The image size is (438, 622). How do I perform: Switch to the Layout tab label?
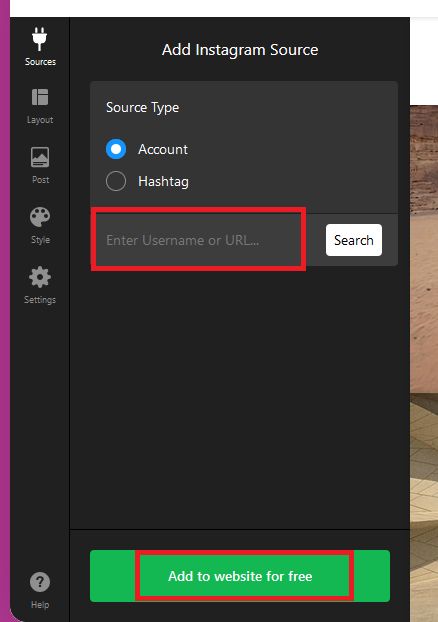pyautogui.click(x=40, y=120)
